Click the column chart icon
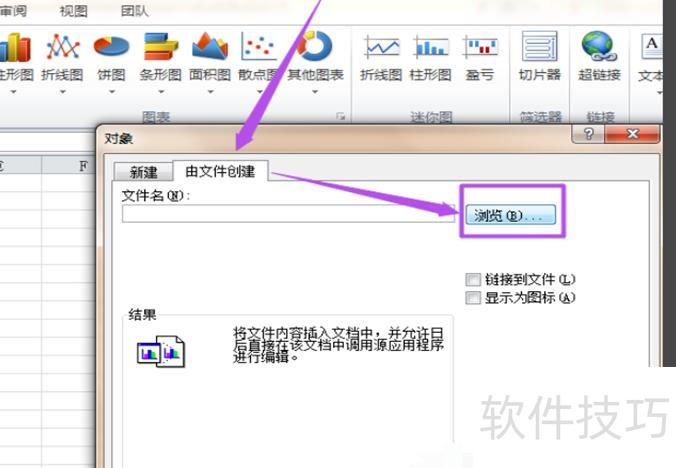 (15, 47)
